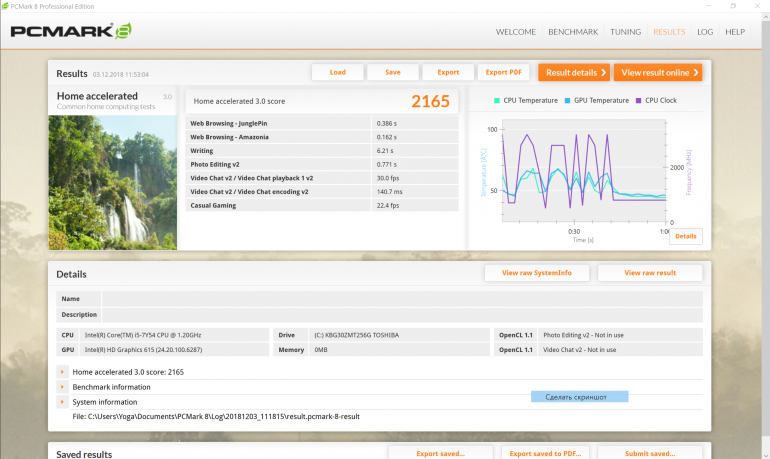Export the result as PDF
This screenshot has width=770, height=459.
pyautogui.click(x=504, y=72)
